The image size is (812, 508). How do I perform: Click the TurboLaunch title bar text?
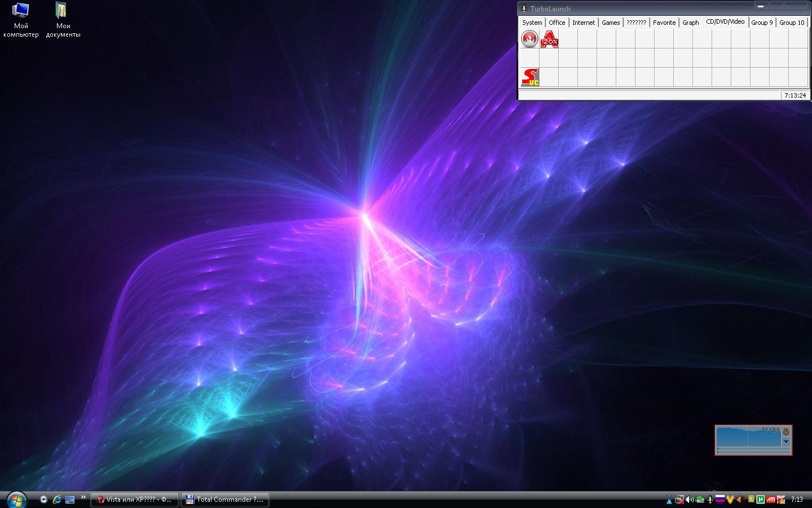point(550,8)
